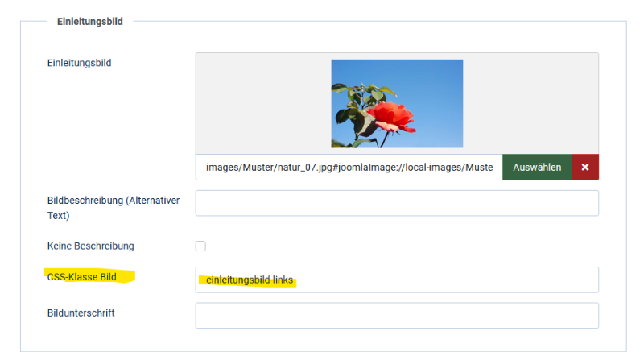Select the image path field with natur_07.jpg

349,168
